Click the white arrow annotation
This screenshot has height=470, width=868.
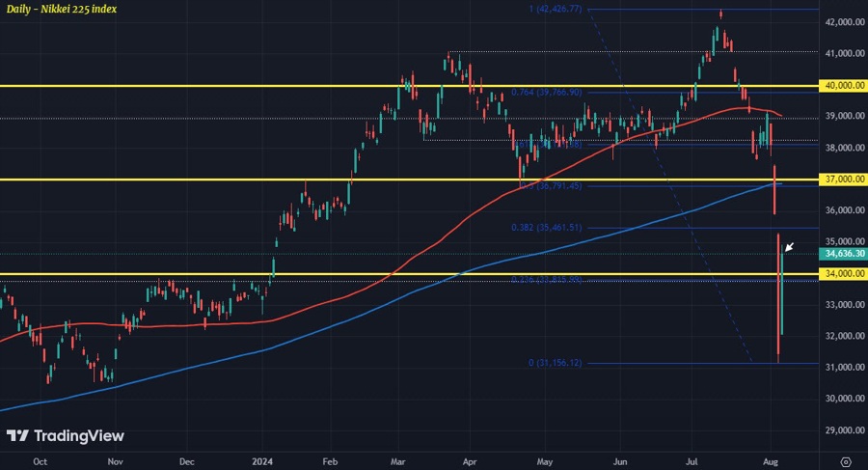(x=788, y=248)
